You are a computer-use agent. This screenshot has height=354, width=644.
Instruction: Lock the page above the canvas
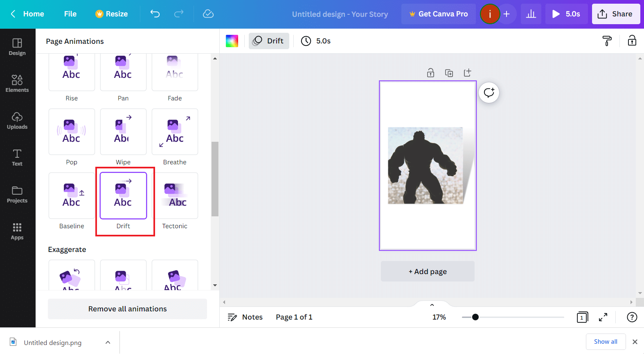click(x=430, y=73)
